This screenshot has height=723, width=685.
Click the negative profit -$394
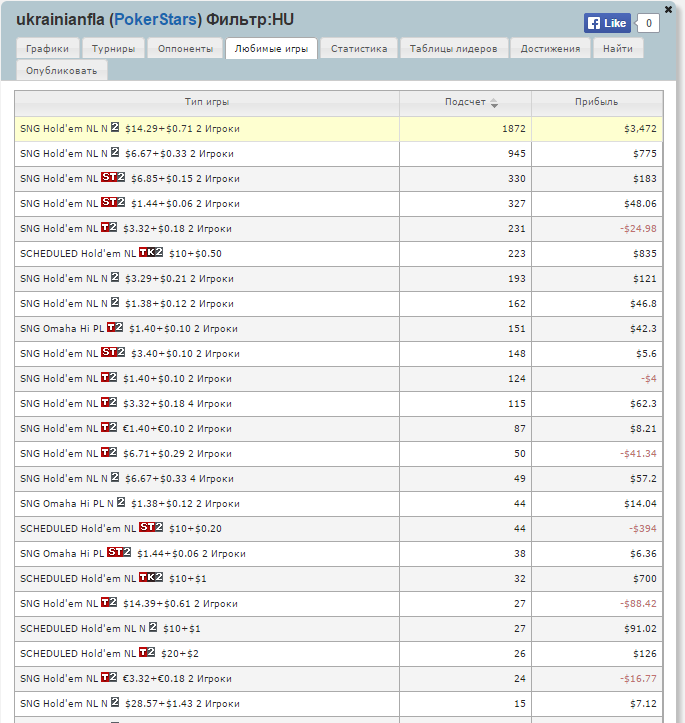[643, 528]
